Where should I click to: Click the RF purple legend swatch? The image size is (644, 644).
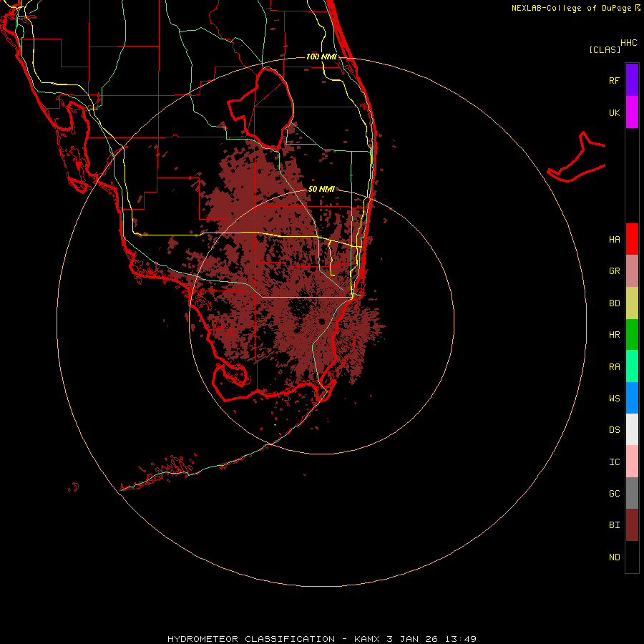(632, 79)
